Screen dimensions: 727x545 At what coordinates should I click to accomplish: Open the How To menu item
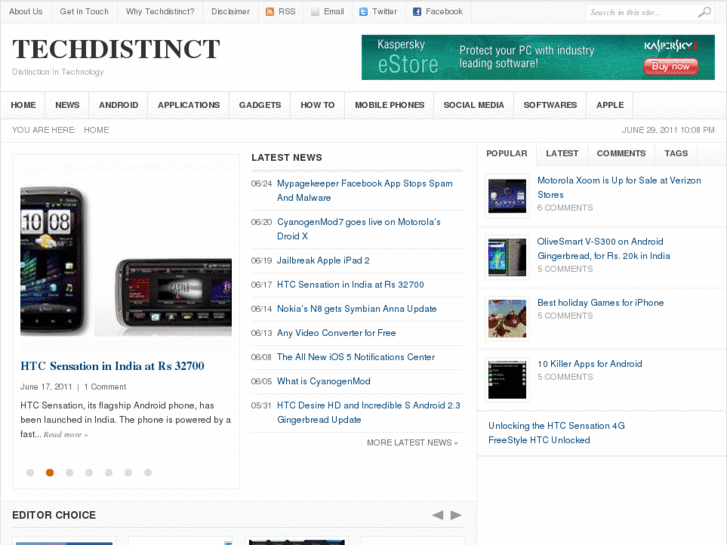click(x=318, y=105)
